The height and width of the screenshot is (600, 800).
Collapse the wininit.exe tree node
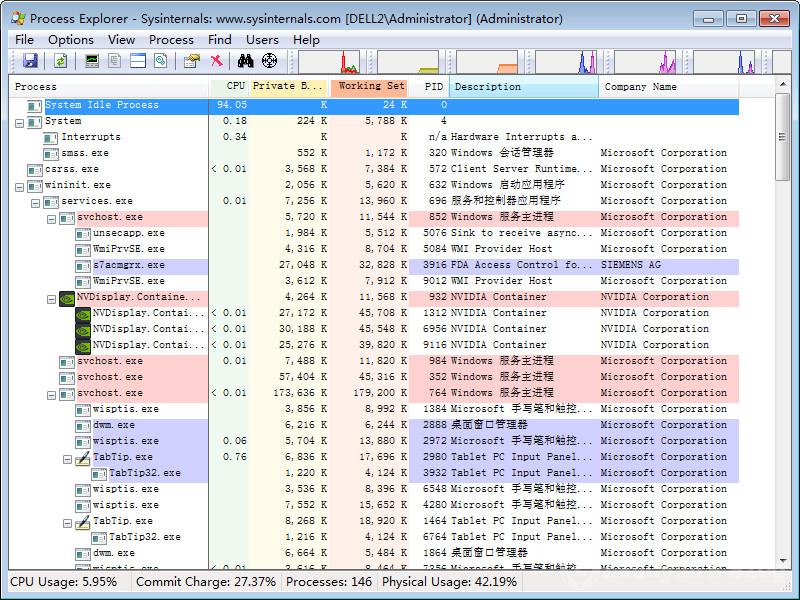pos(19,187)
